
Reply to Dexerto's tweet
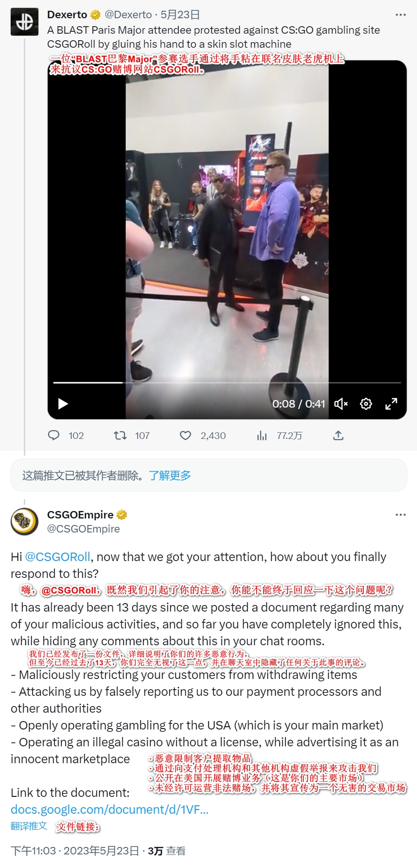(54, 436)
